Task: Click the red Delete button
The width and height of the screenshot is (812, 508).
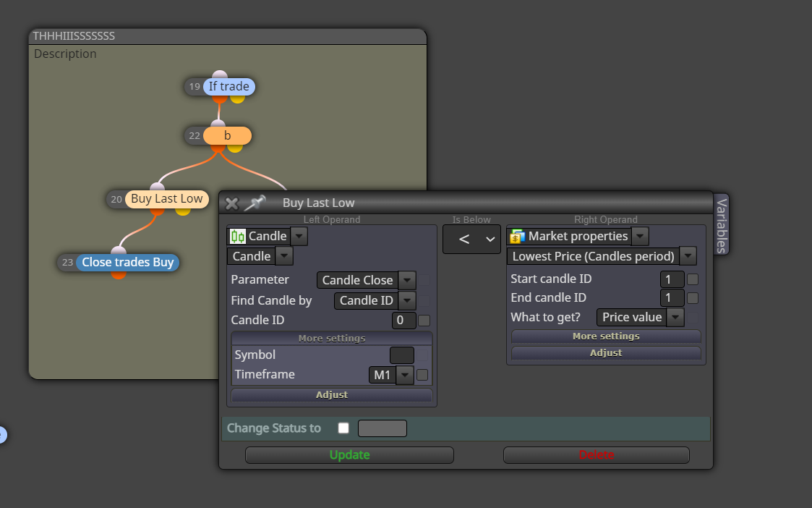Action: [596, 455]
